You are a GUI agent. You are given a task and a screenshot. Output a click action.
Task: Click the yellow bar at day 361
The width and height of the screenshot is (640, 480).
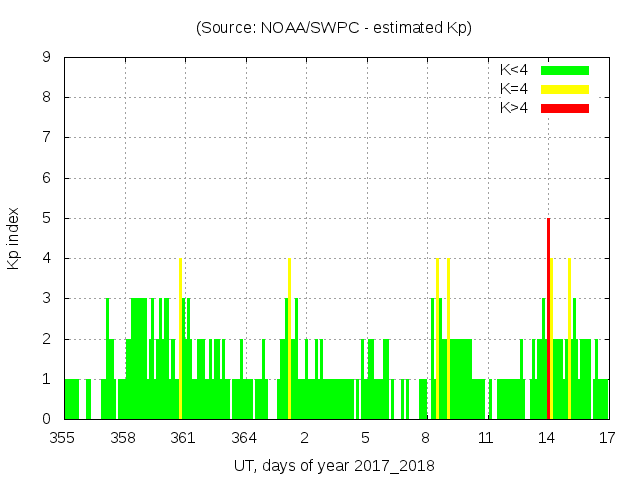tap(180, 338)
